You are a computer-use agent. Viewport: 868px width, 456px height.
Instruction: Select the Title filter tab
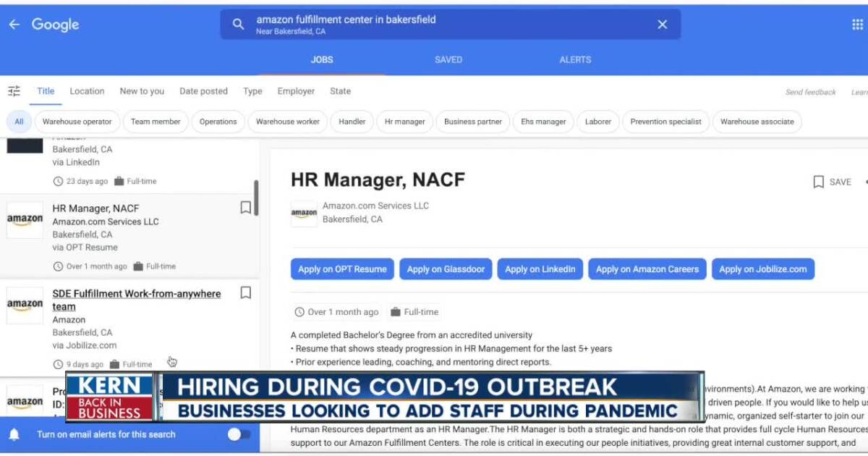[46, 91]
